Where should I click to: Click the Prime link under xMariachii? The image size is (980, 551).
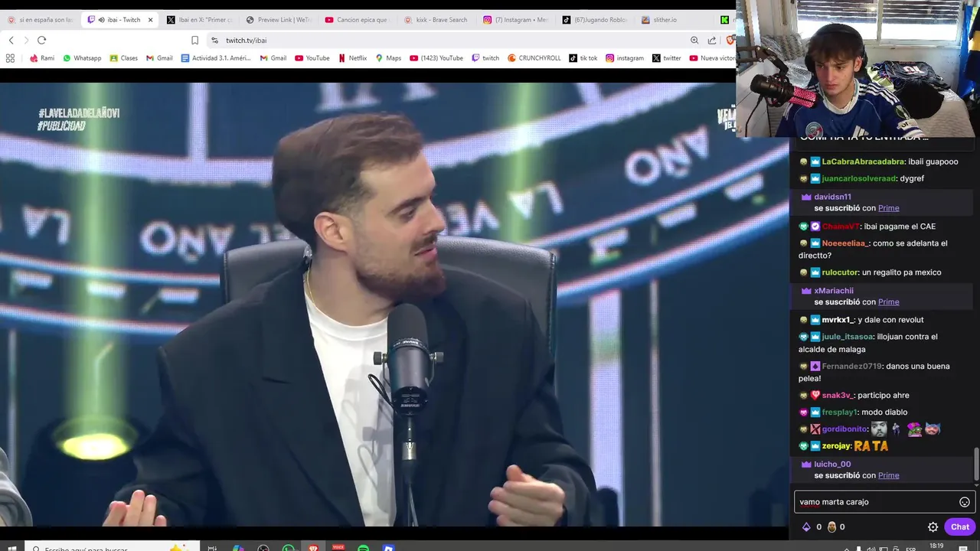888,302
